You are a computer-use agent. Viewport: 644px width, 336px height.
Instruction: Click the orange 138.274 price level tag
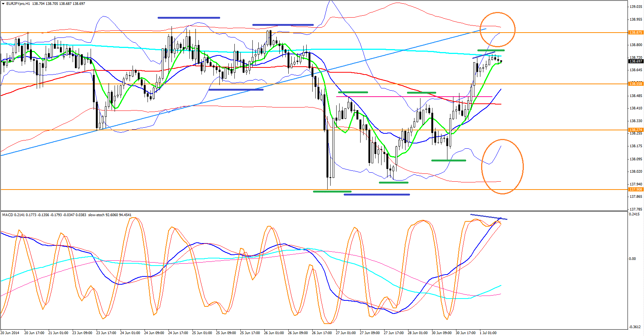click(635, 130)
